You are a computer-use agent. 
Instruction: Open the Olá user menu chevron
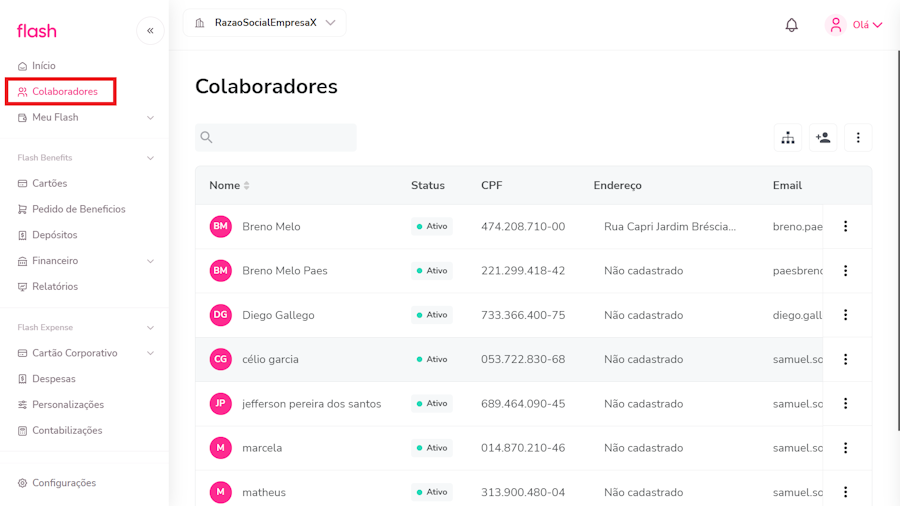point(878,25)
